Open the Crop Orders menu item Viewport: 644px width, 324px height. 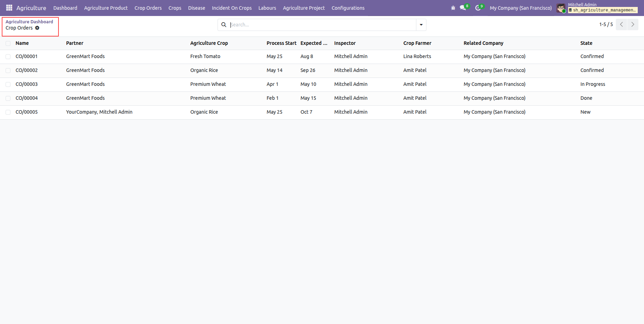[148, 8]
